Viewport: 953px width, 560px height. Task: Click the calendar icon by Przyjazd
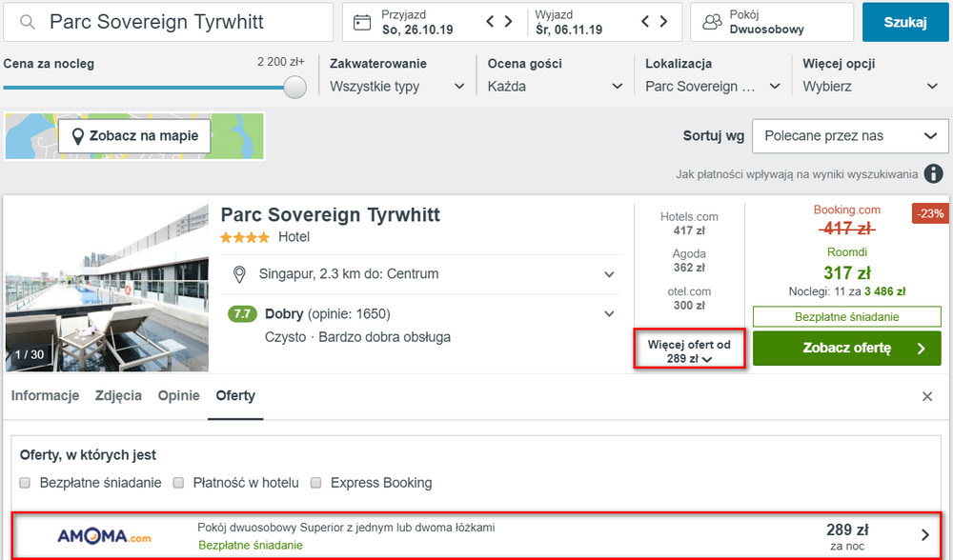pos(362,23)
